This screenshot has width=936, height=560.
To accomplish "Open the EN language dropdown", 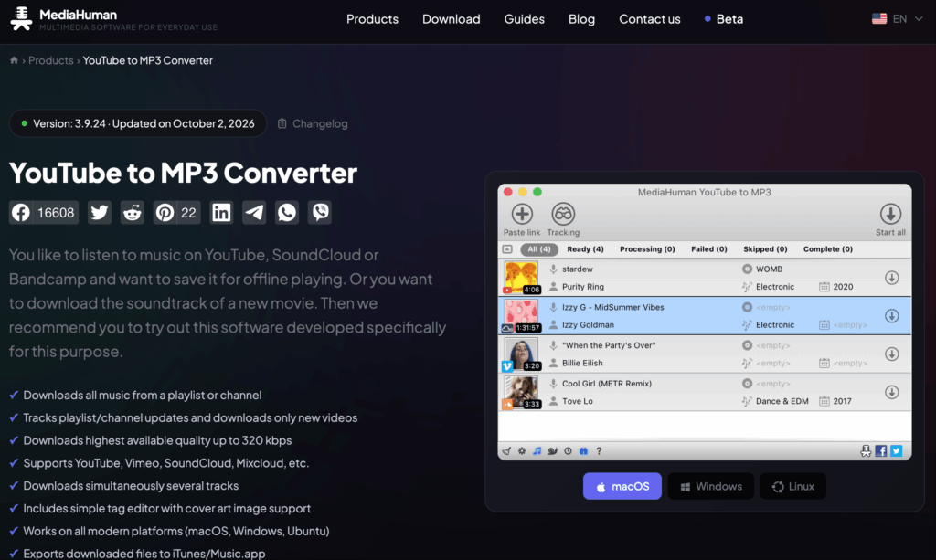I will pos(898,19).
